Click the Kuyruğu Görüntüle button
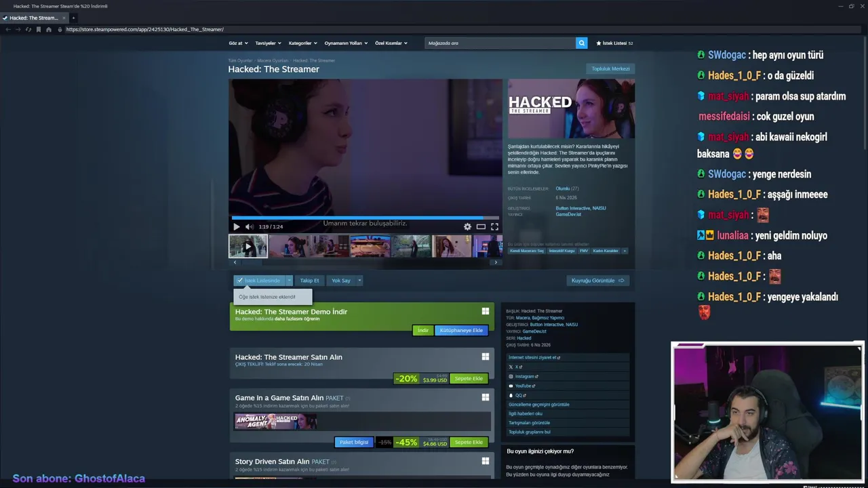The height and width of the screenshot is (488, 868). 597,281
